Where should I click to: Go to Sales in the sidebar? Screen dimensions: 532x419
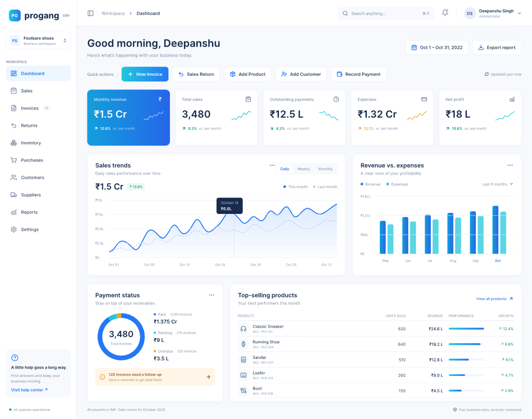(38, 91)
